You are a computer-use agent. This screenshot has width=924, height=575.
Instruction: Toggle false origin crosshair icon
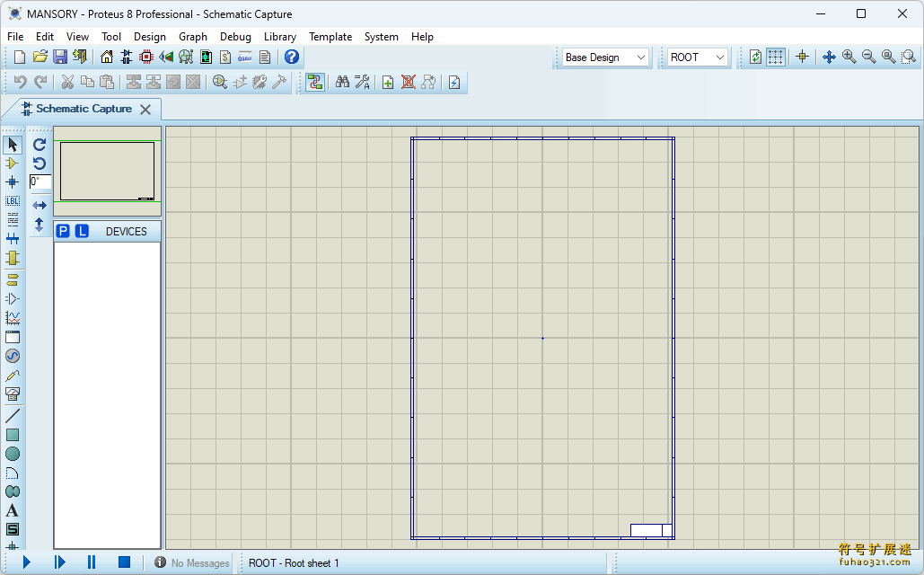[802, 57]
